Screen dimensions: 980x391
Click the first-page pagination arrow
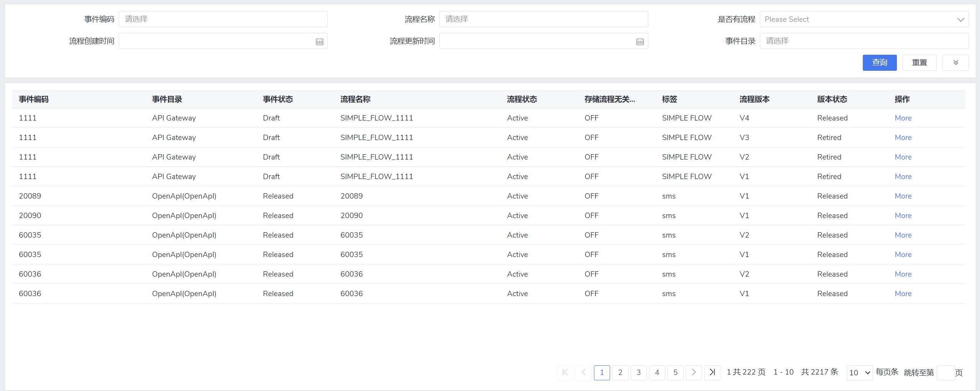click(565, 372)
